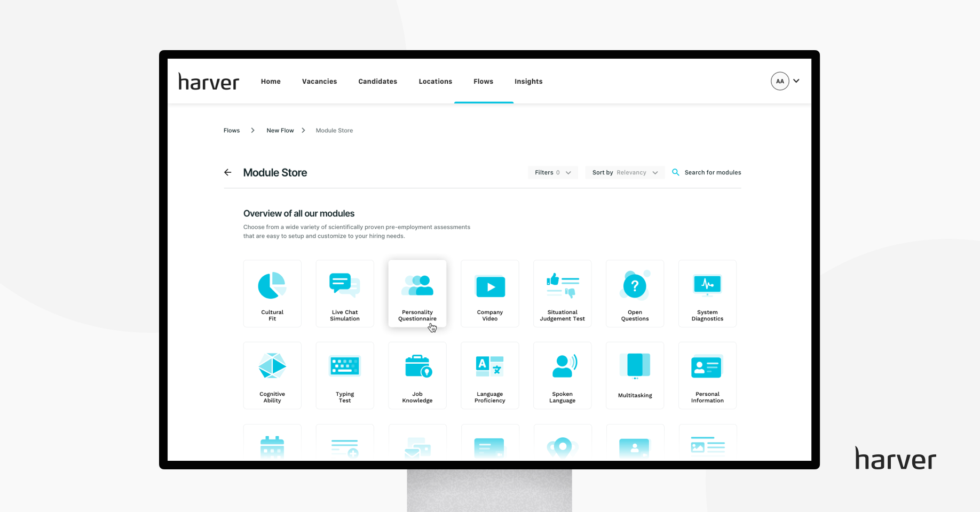Open the Live Chat Simulation module
Screen dimensions: 980x512
[x=345, y=293]
